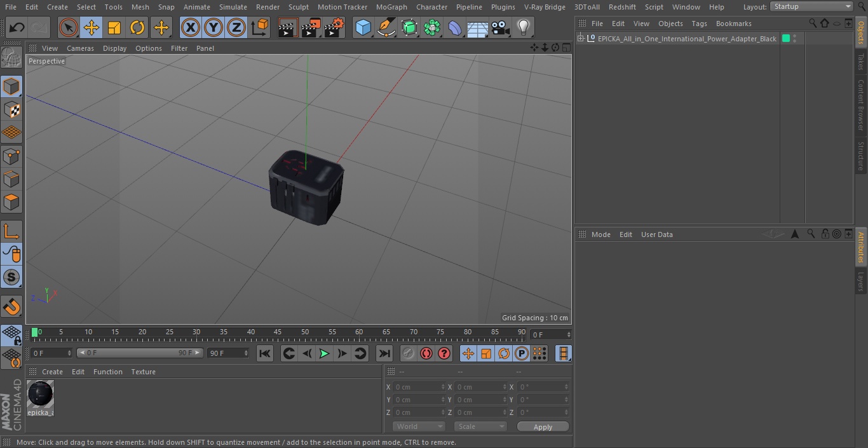Open the Sculpt menu

tap(298, 7)
